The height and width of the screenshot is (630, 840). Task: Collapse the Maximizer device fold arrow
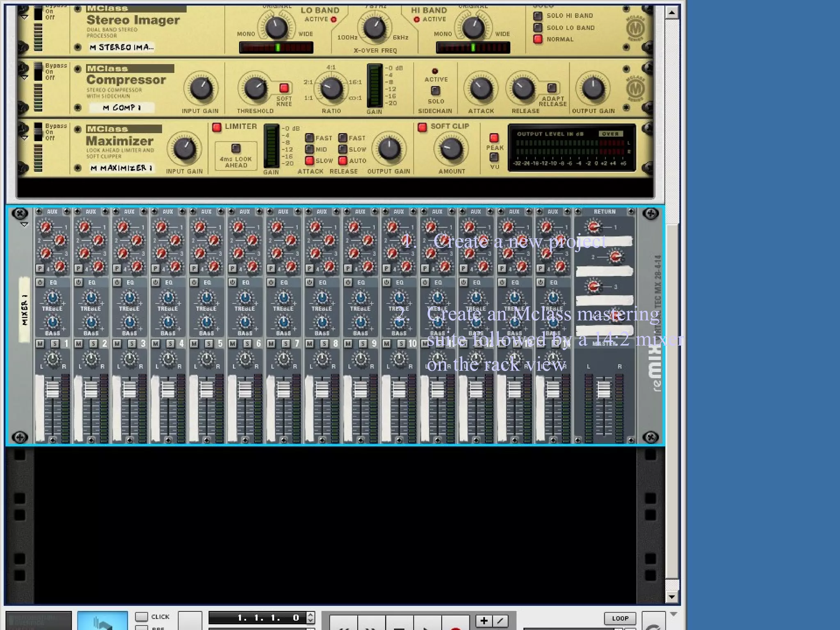click(x=25, y=138)
